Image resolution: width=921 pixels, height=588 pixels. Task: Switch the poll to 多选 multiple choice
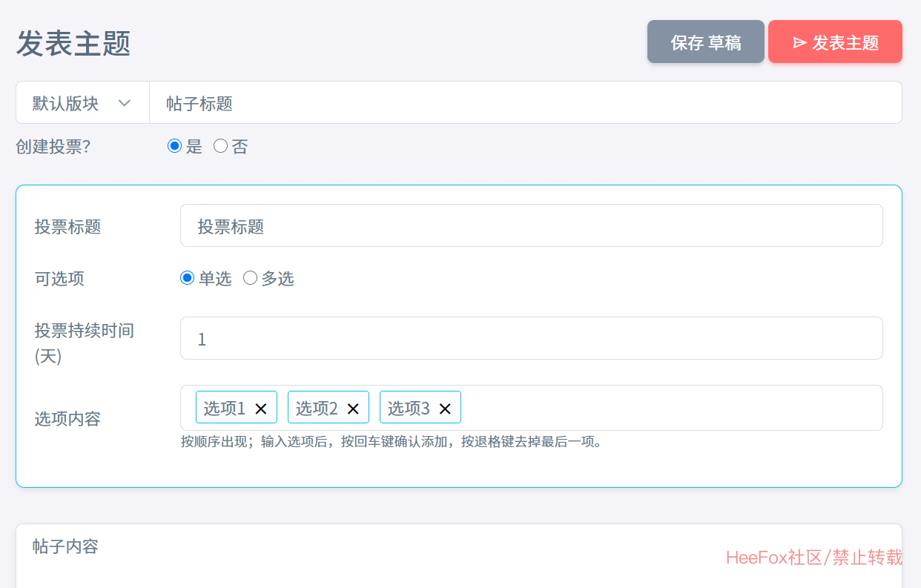click(x=251, y=278)
